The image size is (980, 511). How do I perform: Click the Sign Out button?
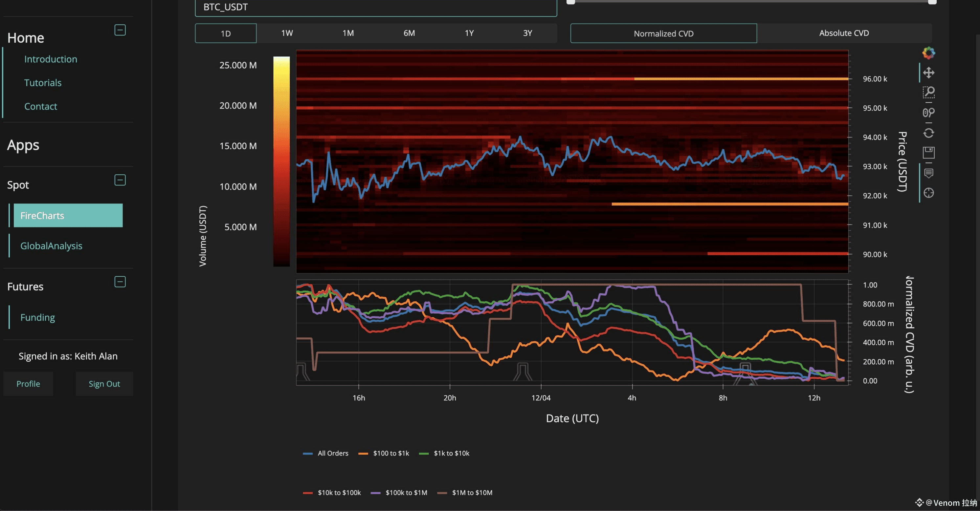(x=104, y=384)
